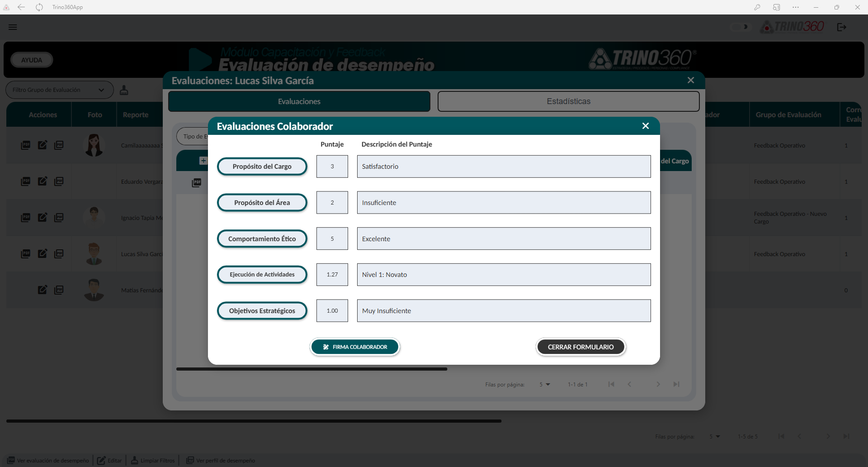Open rows per page dropdown in main table
Image resolution: width=868 pixels, height=467 pixels.
[x=714, y=437]
